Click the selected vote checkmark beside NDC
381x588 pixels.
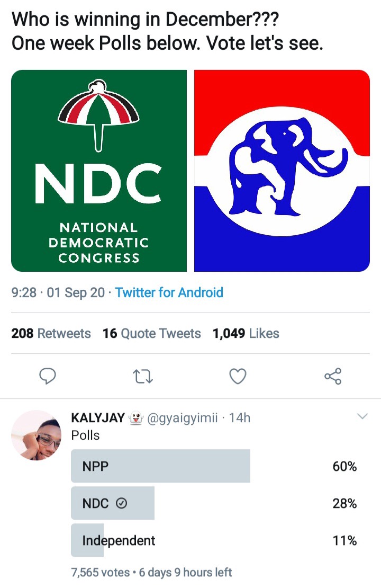(x=121, y=504)
